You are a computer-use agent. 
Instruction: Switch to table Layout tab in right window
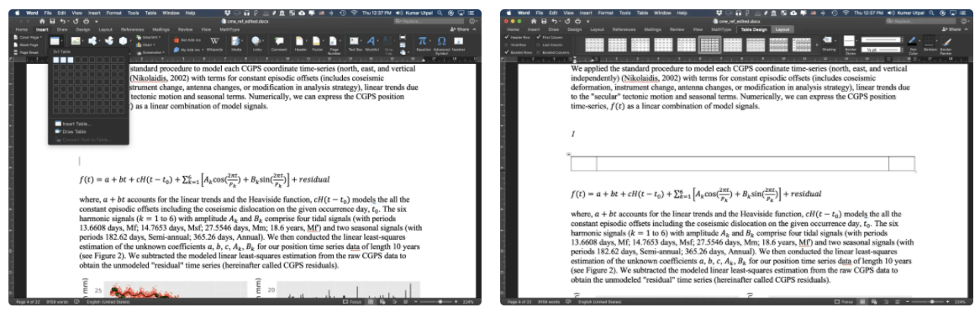782,29
